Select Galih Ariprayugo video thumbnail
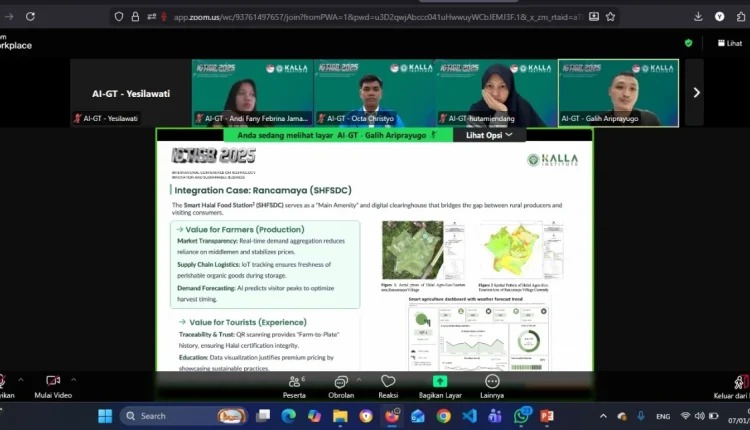The width and height of the screenshot is (750, 430). point(618,92)
